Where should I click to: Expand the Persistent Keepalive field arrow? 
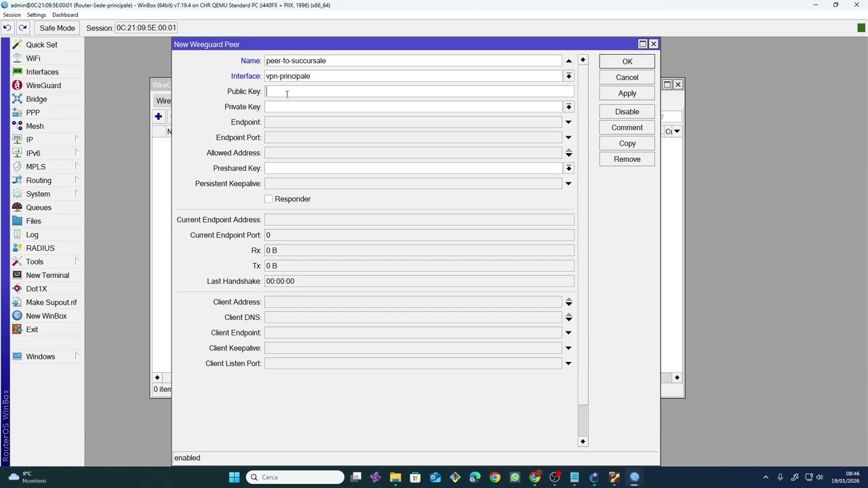click(568, 184)
